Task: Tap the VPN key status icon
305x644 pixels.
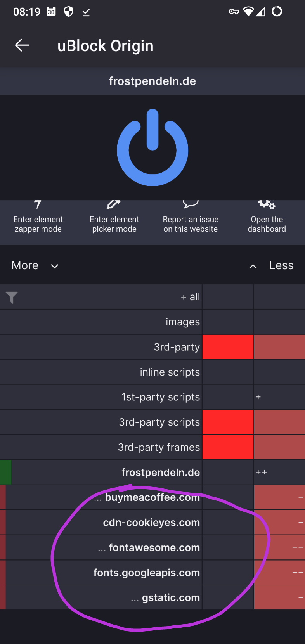Action: tap(234, 12)
